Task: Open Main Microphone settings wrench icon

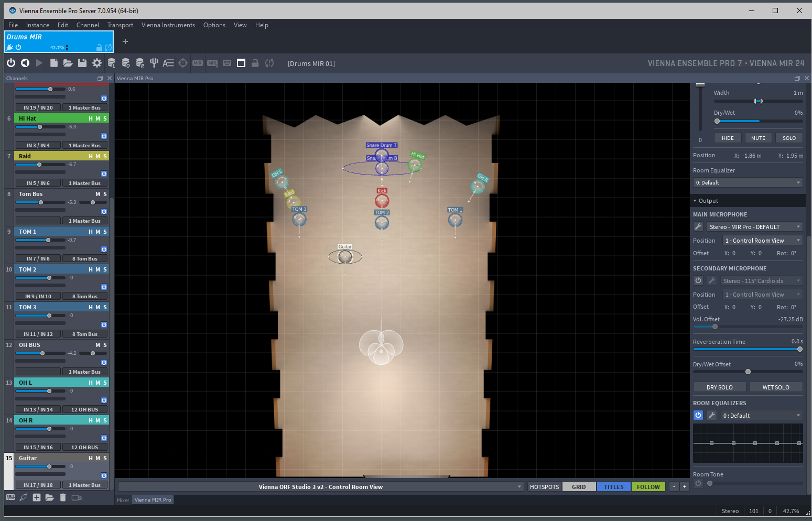Action: click(698, 226)
